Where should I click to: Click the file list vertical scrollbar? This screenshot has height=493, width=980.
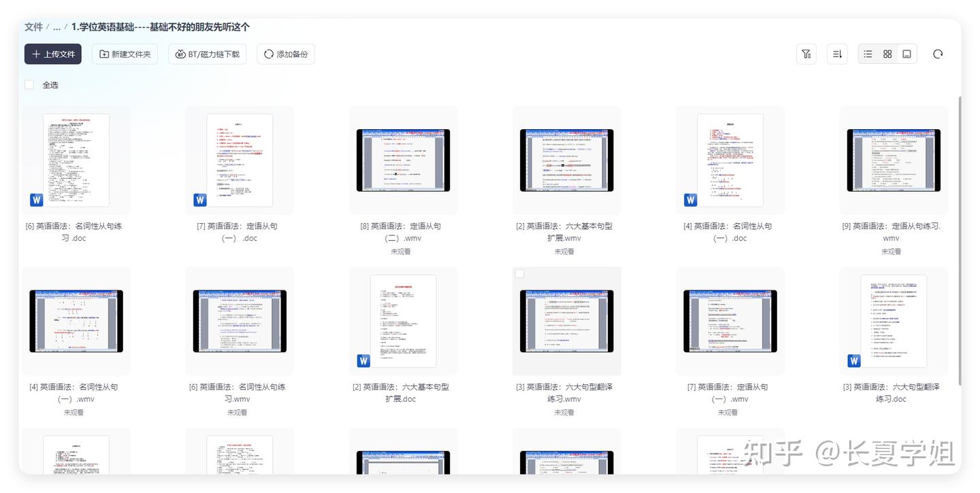(x=960, y=241)
